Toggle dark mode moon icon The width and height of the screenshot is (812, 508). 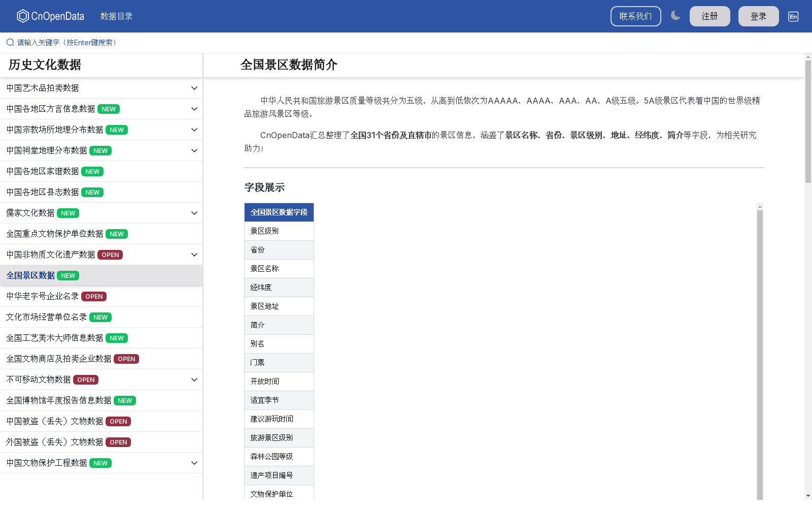click(x=675, y=16)
